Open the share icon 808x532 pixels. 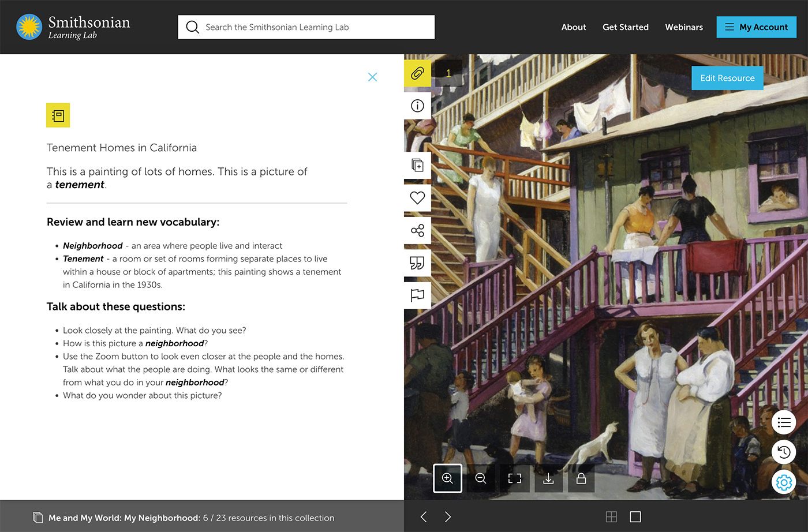417,230
